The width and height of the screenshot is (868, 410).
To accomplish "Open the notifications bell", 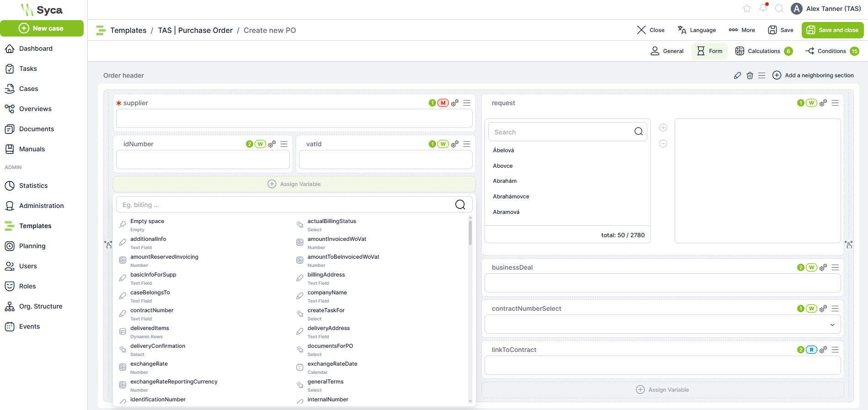I will coord(763,8).
